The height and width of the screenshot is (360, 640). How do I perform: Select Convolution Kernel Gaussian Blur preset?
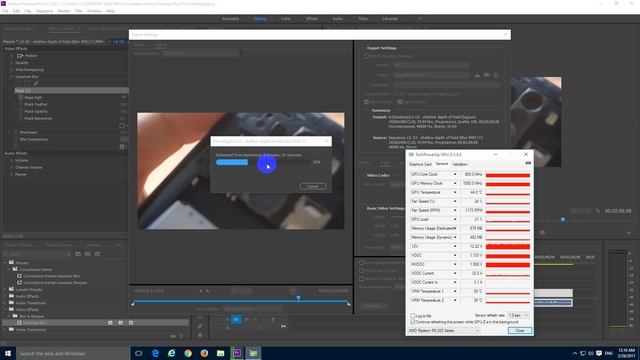[x=51, y=276]
